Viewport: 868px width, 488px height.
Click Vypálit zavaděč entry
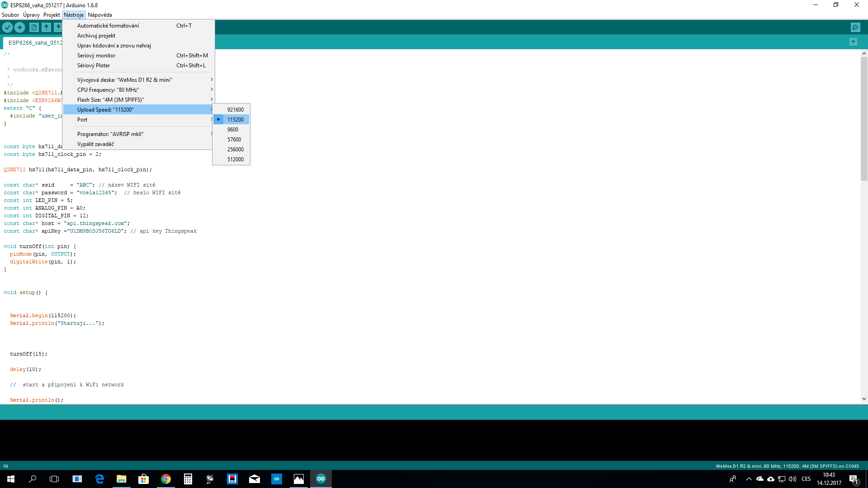tap(95, 144)
